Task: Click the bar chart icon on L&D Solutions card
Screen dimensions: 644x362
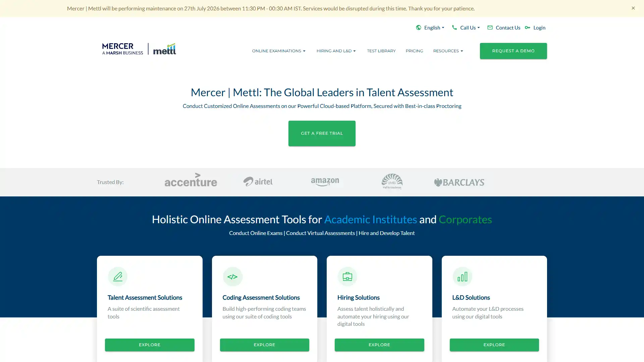Action: point(462,277)
